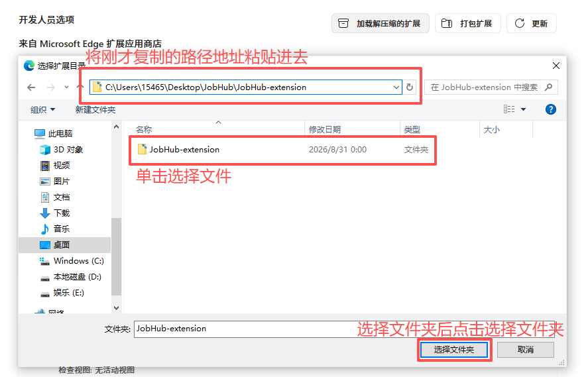Click the search JobHub-extension box
This screenshot has height=377, width=588.
[x=491, y=87]
